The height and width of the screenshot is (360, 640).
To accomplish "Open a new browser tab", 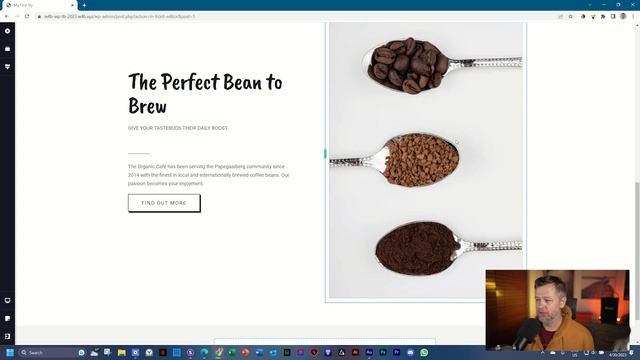I will (x=84, y=5).
